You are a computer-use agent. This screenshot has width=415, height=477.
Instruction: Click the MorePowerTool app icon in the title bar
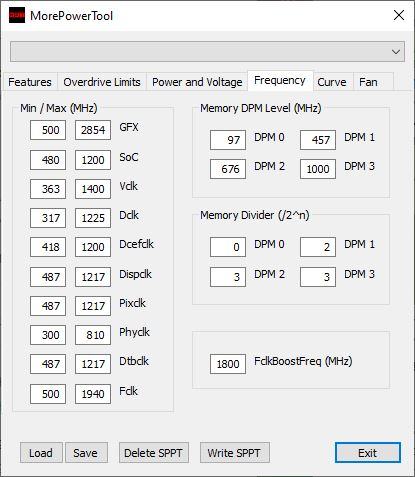coord(17,15)
